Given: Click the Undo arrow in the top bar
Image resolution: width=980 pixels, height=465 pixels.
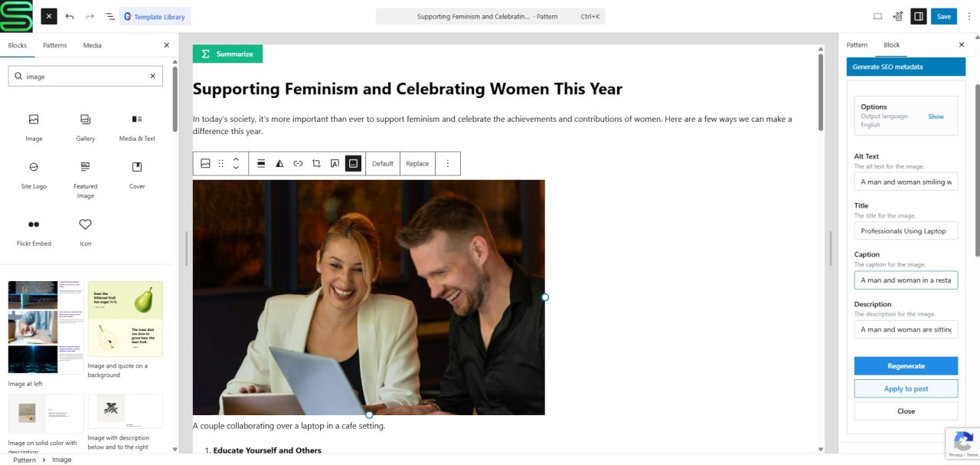Looking at the screenshot, I should pos(70,16).
